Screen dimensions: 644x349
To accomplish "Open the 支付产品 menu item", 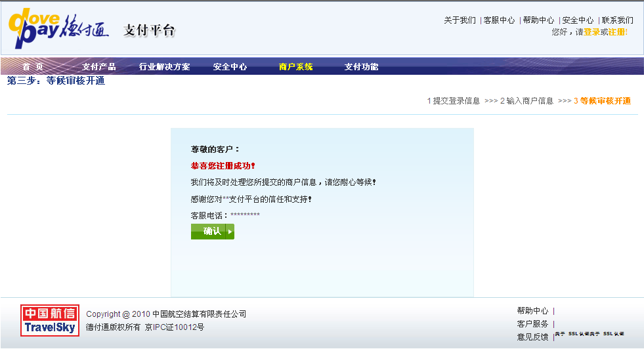I will (98, 67).
